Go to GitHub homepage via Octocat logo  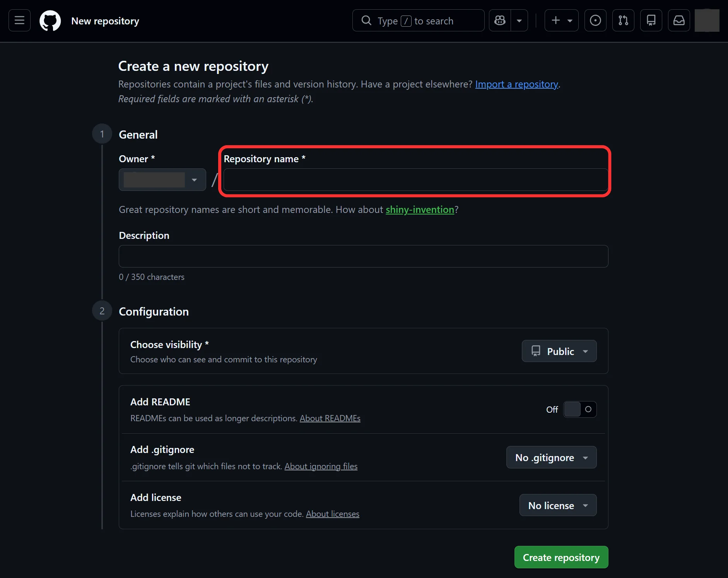pos(50,21)
